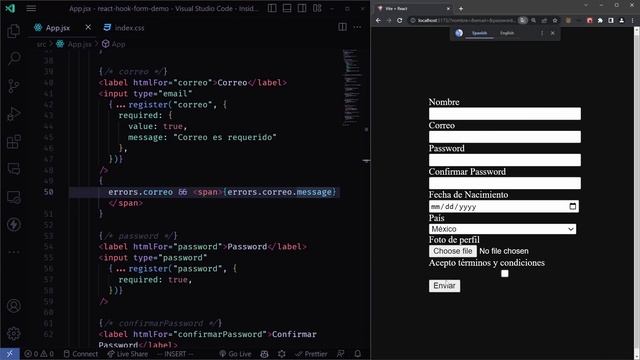
Task: Focus the Correo input field
Action: [504, 137]
